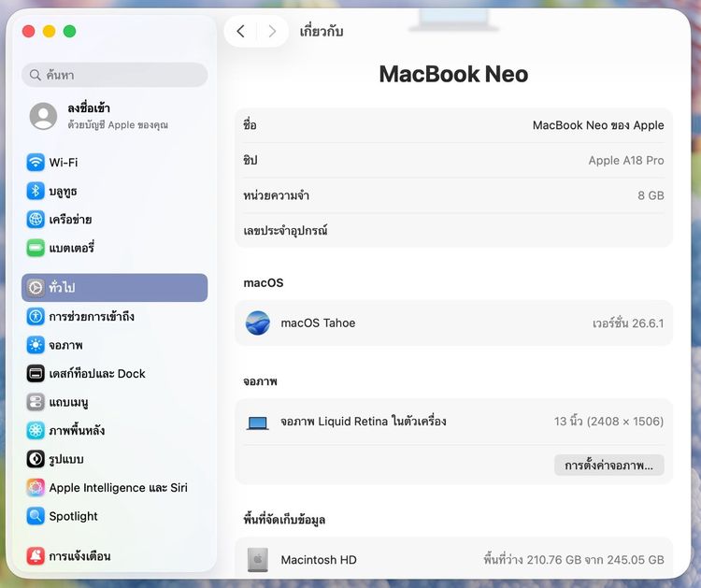
Task: Open the การตั้งค่าจอภาพ... display settings button
Action: tap(608, 465)
